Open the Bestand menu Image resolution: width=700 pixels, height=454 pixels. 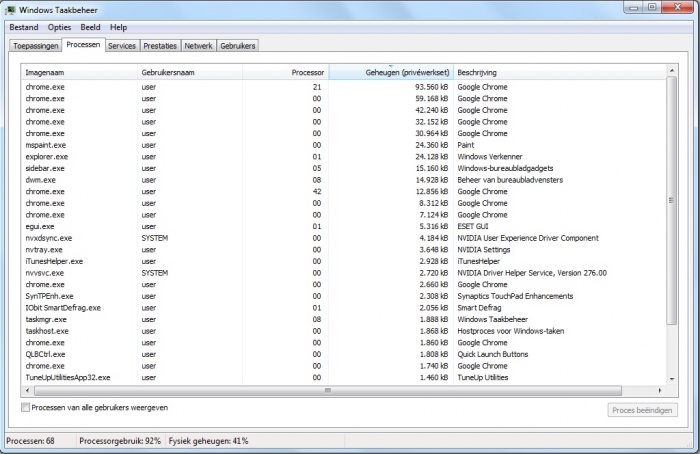click(24, 27)
